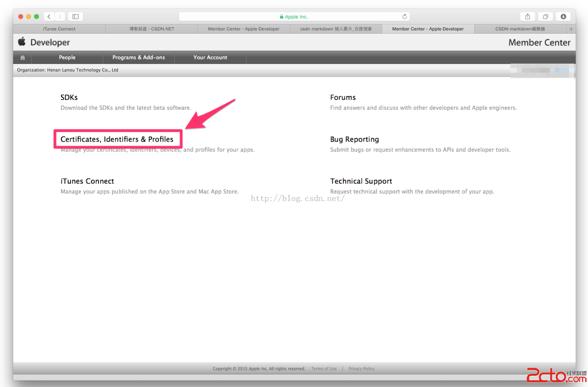Open Programs & Add-ons menu
The width and height of the screenshot is (588, 387).
pyautogui.click(x=138, y=57)
